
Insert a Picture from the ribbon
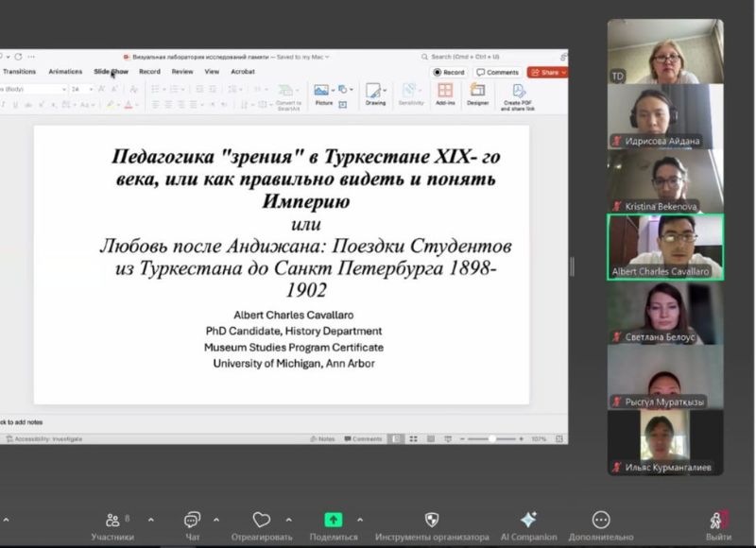pos(322,93)
